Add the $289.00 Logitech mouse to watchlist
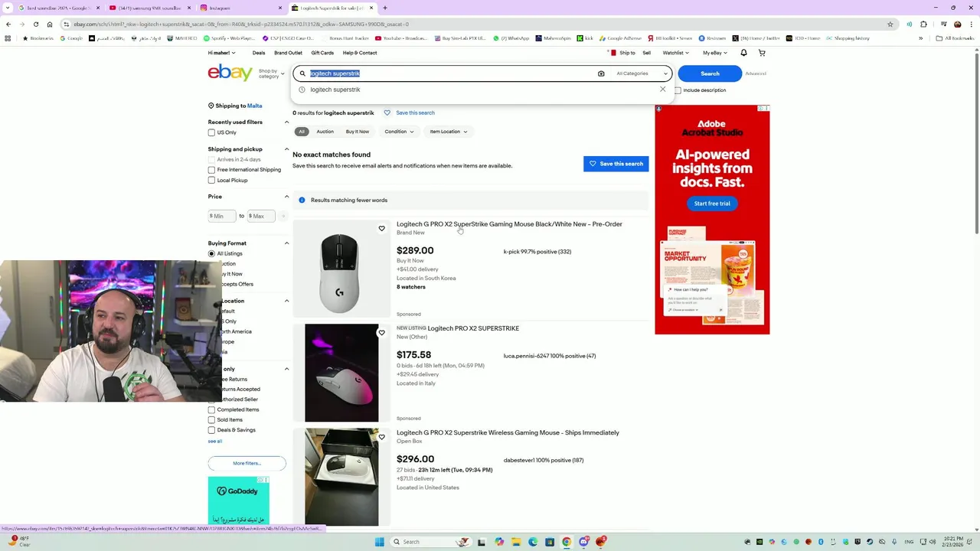The width and height of the screenshot is (980, 551). (381, 229)
